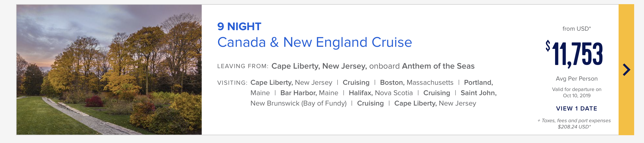Open the autumn park cruise thumbnail image
Screen dimensions: 644x143
click(x=109, y=70)
